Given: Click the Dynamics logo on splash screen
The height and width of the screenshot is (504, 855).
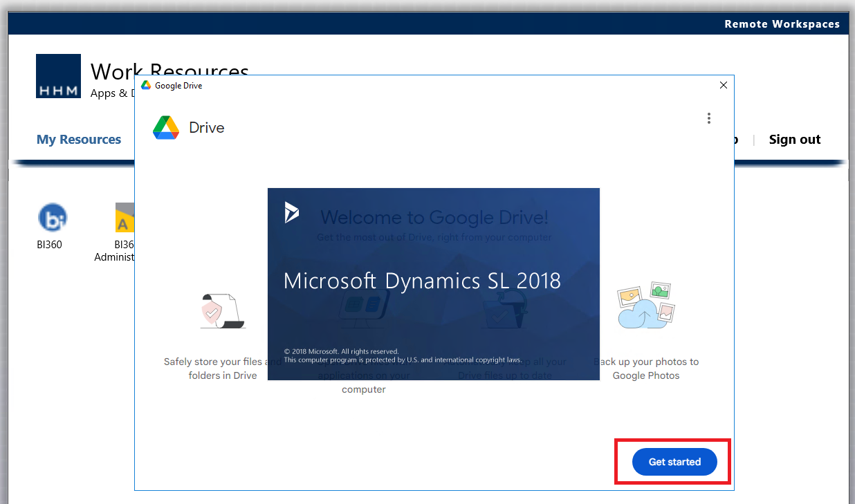Looking at the screenshot, I should point(292,212).
